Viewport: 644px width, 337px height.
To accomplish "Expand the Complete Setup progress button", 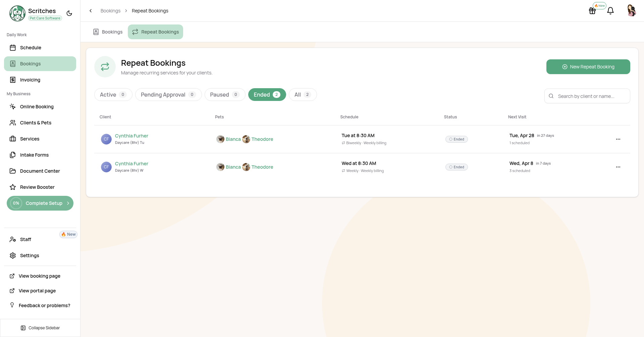I will point(40,203).
